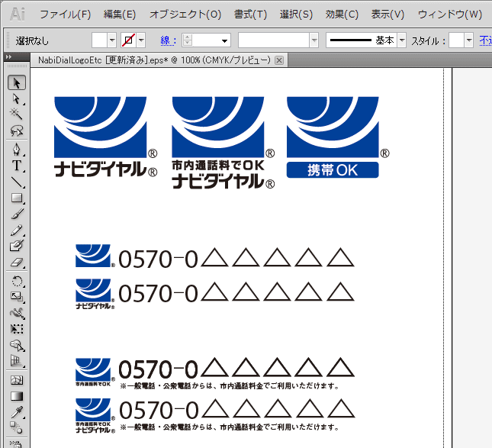Click the stroke weight stepper arrows
Viewport: 492px width, 448px height.
(x=188, y=40)
